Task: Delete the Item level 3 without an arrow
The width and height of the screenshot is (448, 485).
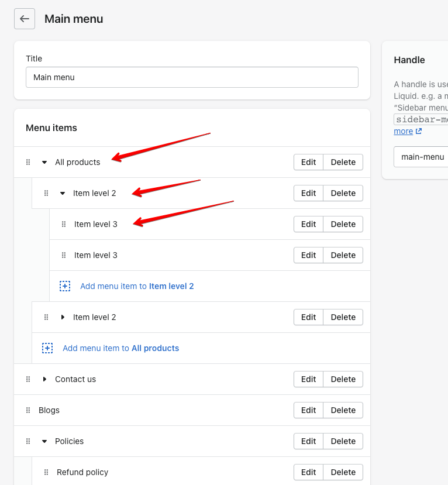Action: (343, 255)
